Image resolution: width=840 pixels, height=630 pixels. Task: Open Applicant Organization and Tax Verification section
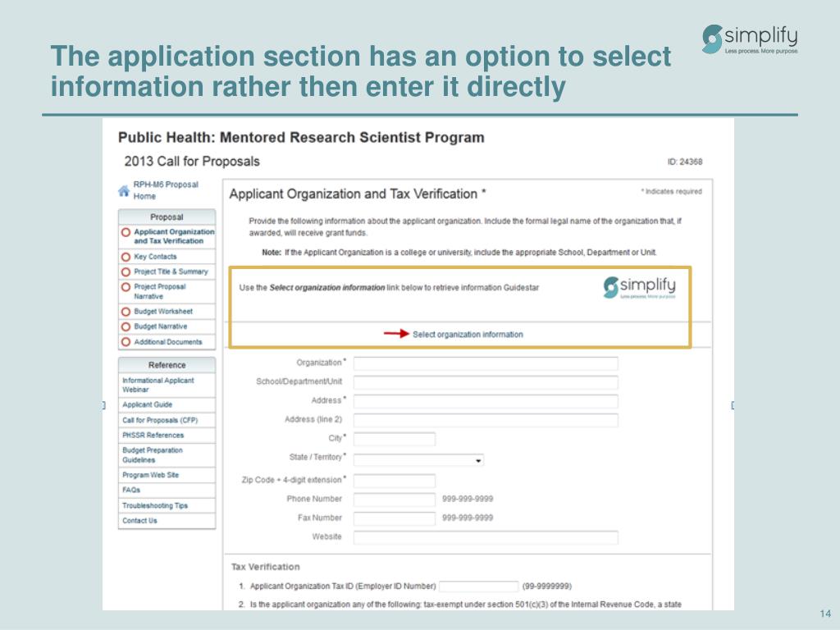tap(174, 236)
